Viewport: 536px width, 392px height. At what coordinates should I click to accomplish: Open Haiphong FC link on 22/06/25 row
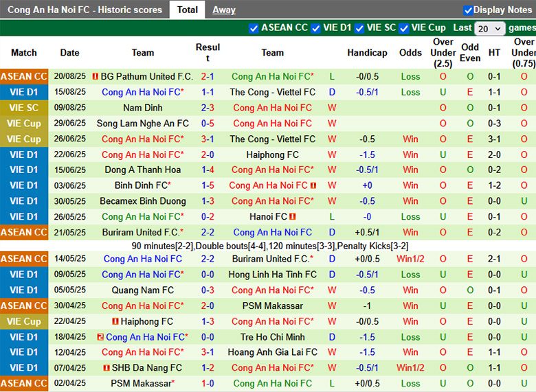click(x=272, y=154)
